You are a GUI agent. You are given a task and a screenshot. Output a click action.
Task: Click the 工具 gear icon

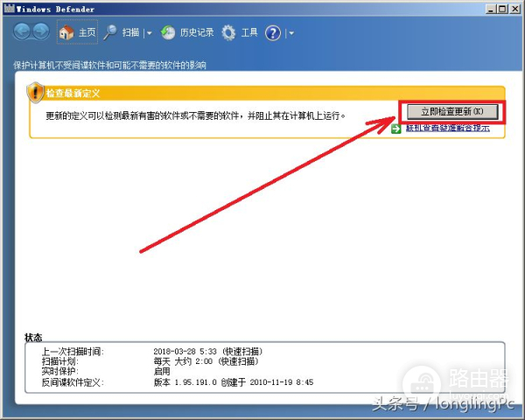pos(228,33)
